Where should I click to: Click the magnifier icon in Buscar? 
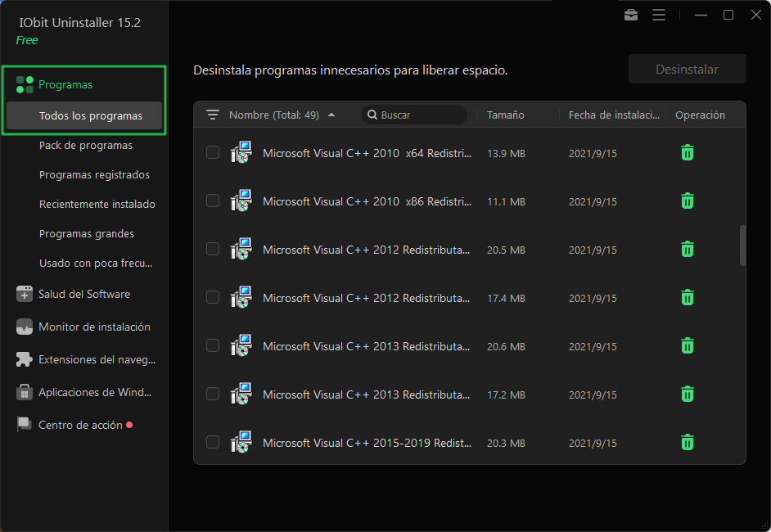[x=372, y=115]
